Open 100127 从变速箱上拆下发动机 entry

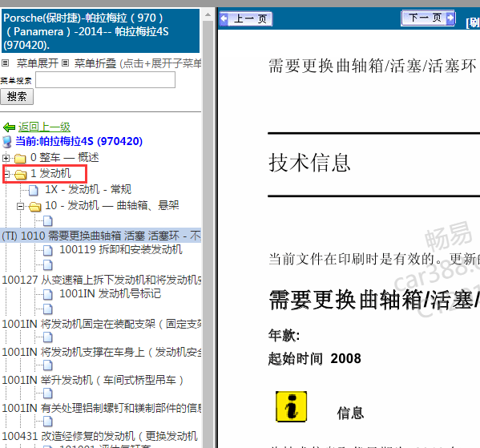coord(100,280)
